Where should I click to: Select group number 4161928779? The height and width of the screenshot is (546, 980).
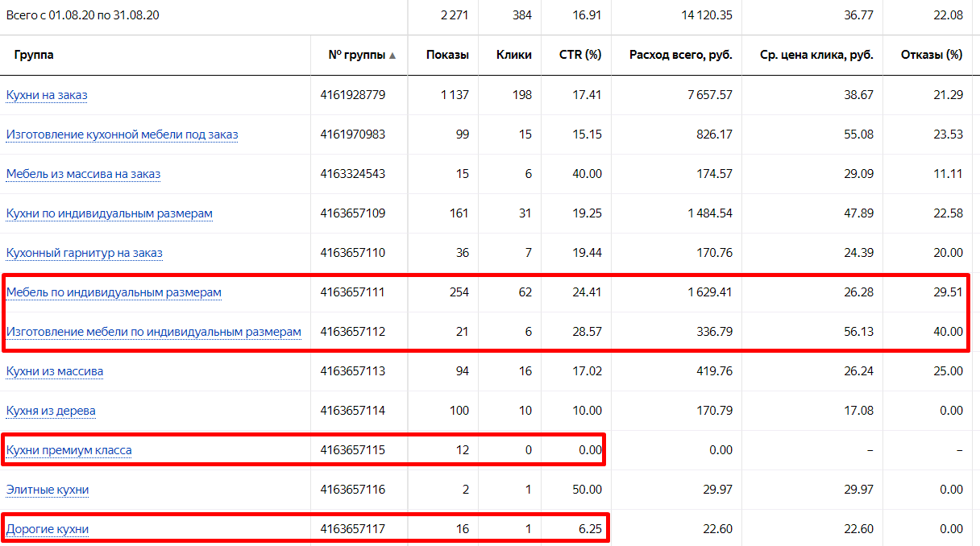coord(353,95)
